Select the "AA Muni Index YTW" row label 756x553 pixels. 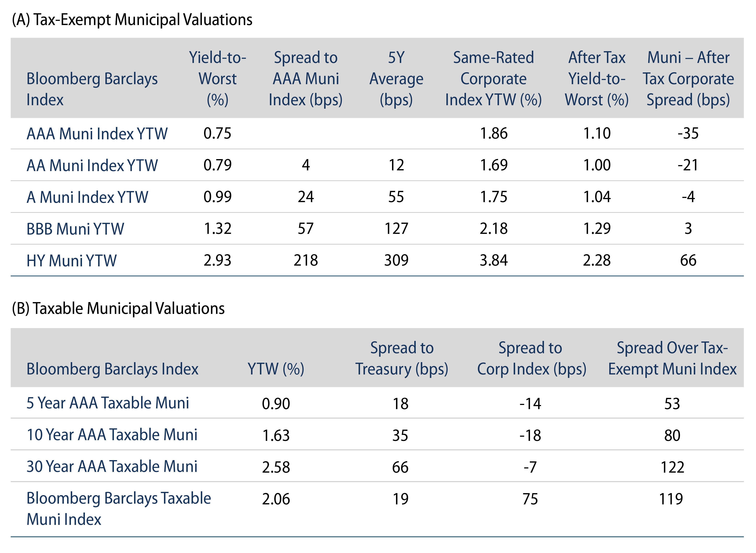(x=92, y=165)
